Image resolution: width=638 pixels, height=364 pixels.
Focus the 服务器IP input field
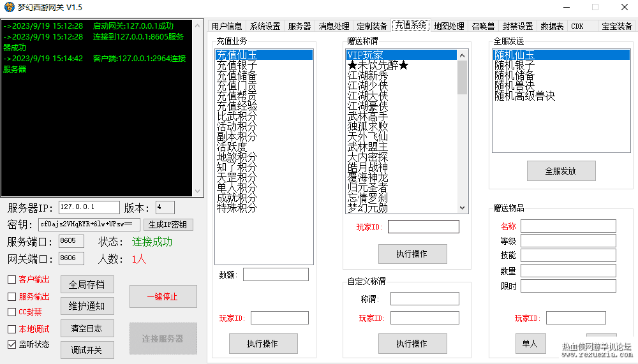89,207
